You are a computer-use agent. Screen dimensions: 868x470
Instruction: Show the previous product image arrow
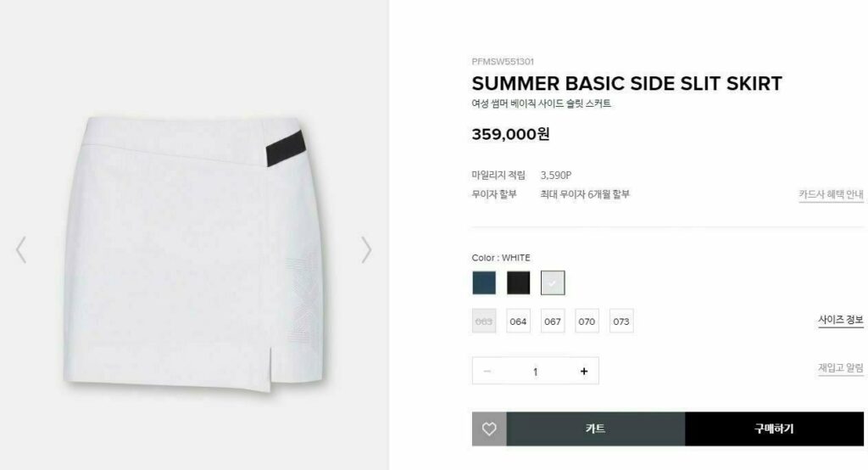click(21, 249)
